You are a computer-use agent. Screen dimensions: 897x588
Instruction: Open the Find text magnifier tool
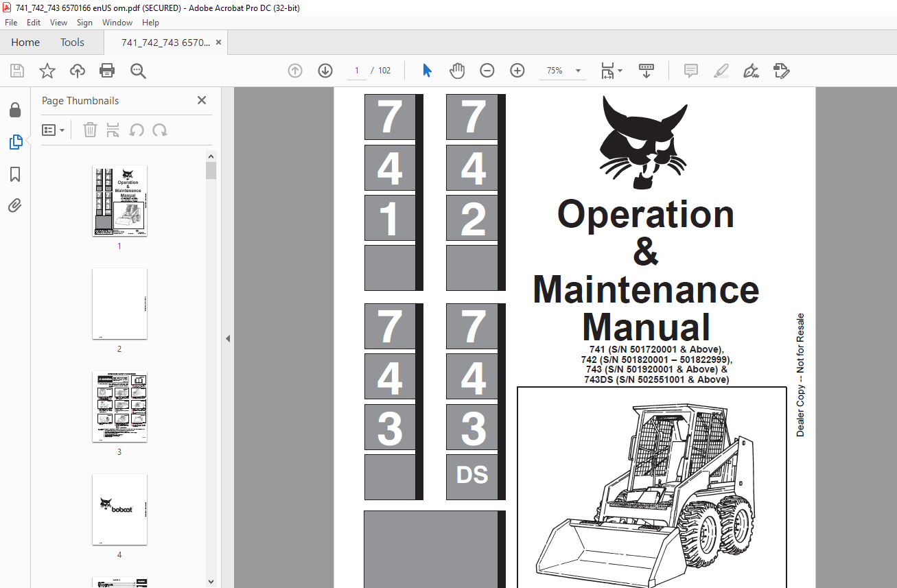138,71
